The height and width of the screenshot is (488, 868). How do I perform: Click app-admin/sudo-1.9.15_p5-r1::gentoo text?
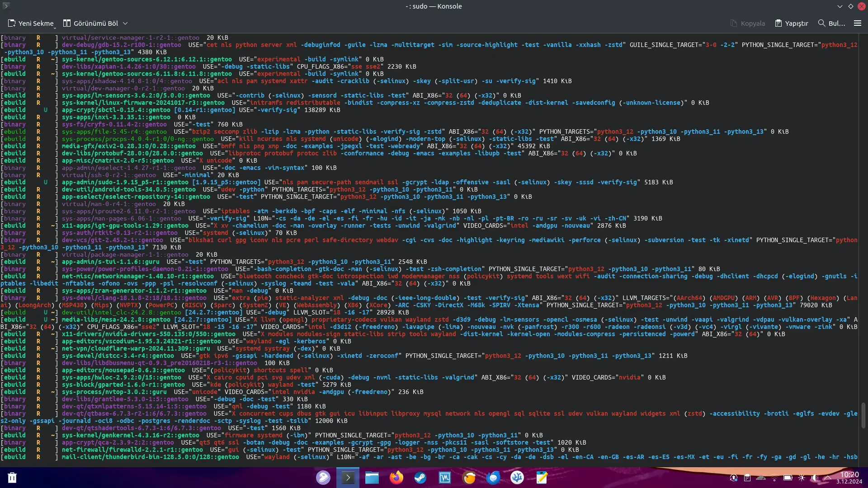(x=125, y=182)
